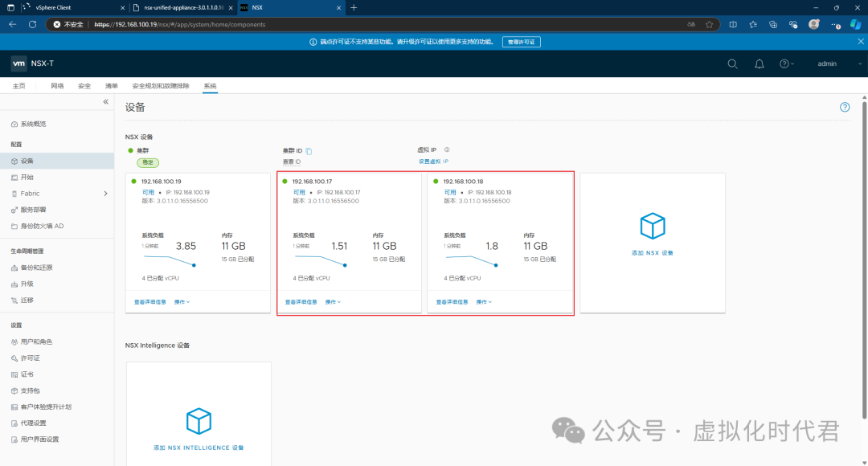Open browser split screen icon
This screenshot has width=868, height=466.
click(733, 24)
